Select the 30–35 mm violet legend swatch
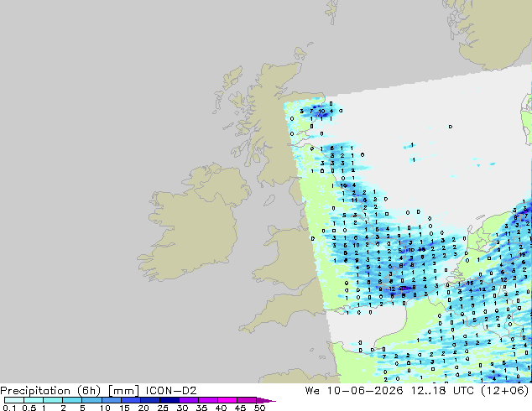The height and width of the screenshot is (411, 532). tap(189, 400)
